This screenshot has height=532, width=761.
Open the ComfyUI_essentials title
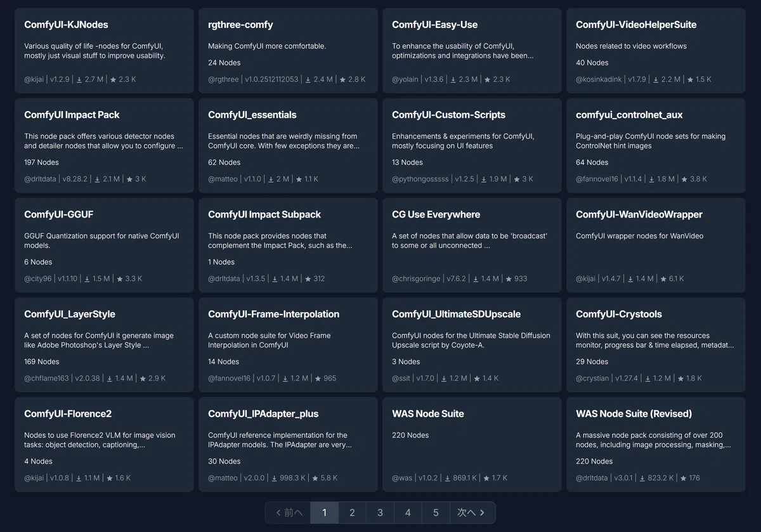(x=252, y=115)
